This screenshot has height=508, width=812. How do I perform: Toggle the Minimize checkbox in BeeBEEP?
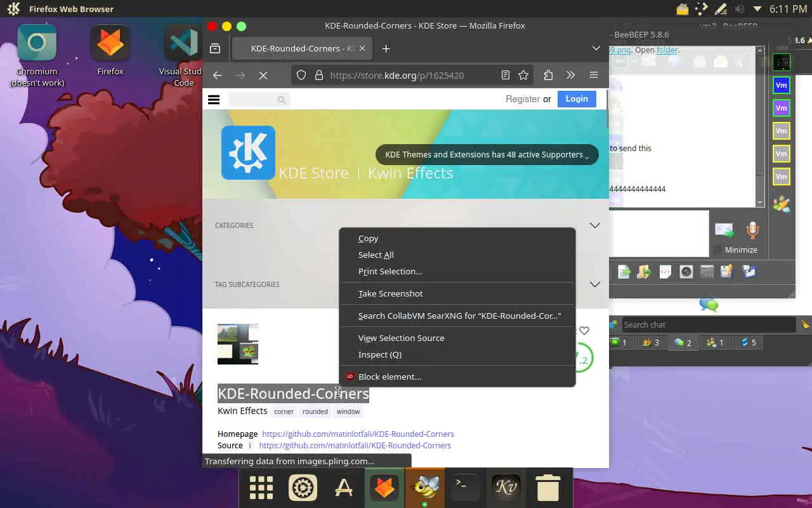717,250
